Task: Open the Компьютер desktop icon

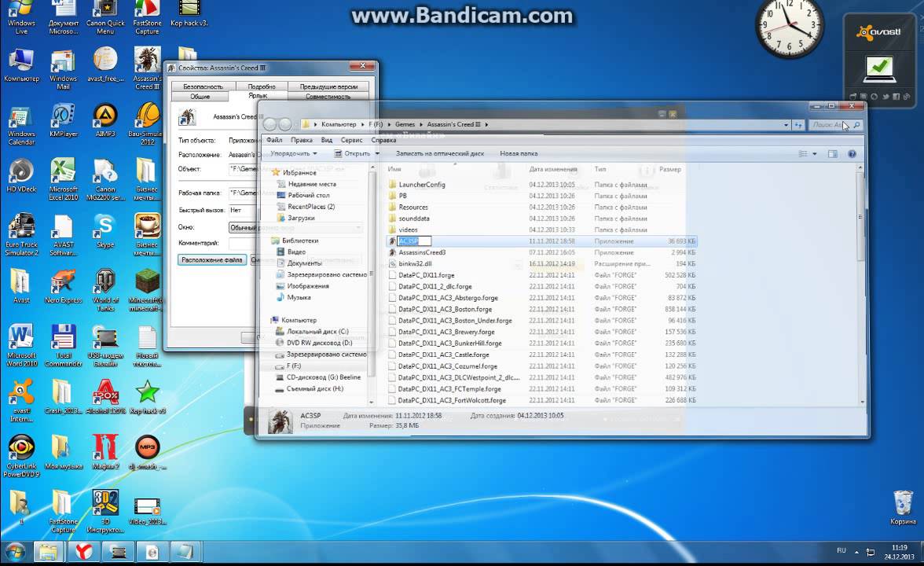Action: 21,65
